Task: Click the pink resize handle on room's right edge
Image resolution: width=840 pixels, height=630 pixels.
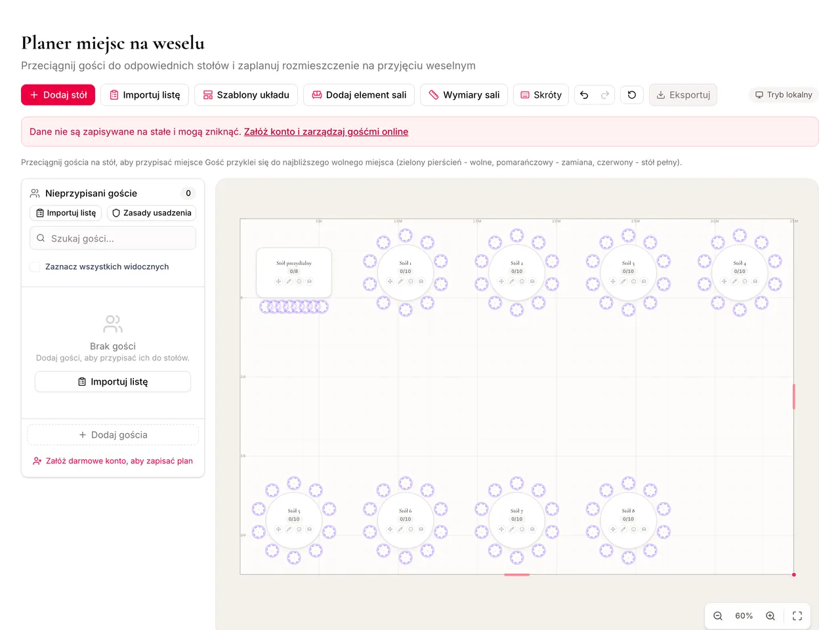Action: pyautogui.click(x=794, y=397)
